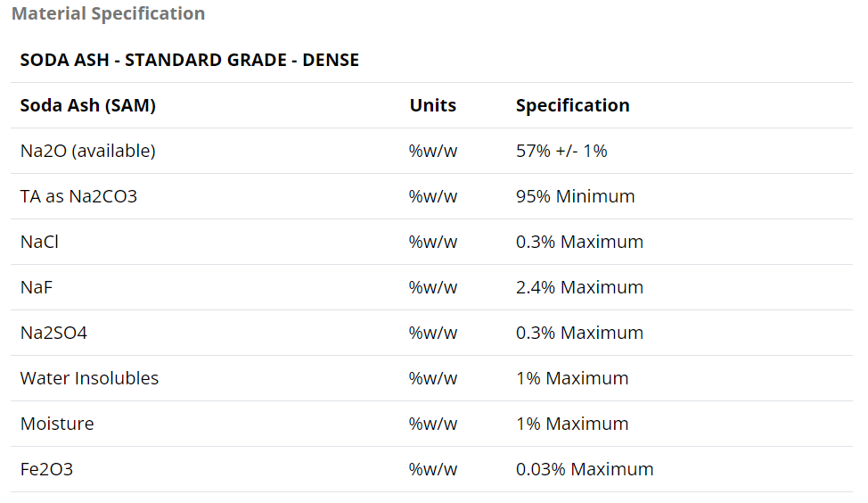Click the NaCl row label
This screenshot has height=503, width=868.
(39, 242)
